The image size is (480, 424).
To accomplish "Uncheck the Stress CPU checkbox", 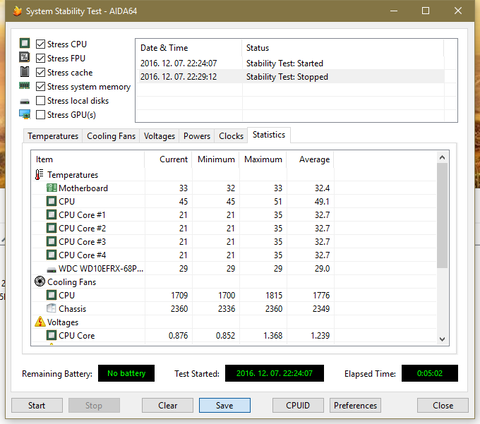I will [x=40, y=44].
